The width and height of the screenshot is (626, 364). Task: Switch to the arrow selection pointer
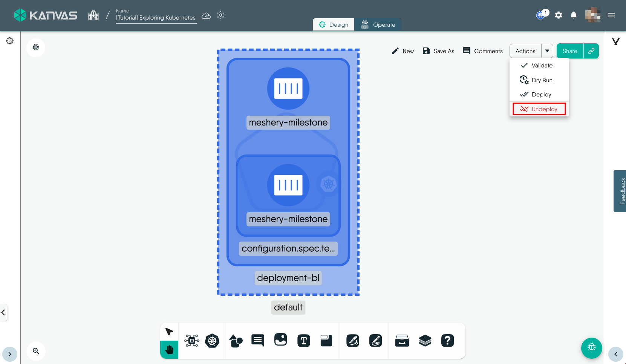tap(169, 332)
